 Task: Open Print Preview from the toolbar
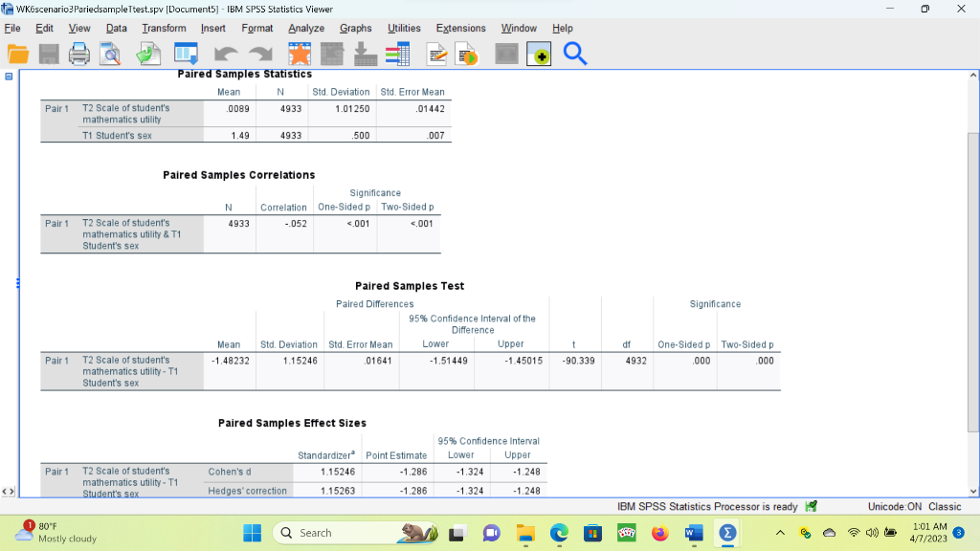(108, 55)
